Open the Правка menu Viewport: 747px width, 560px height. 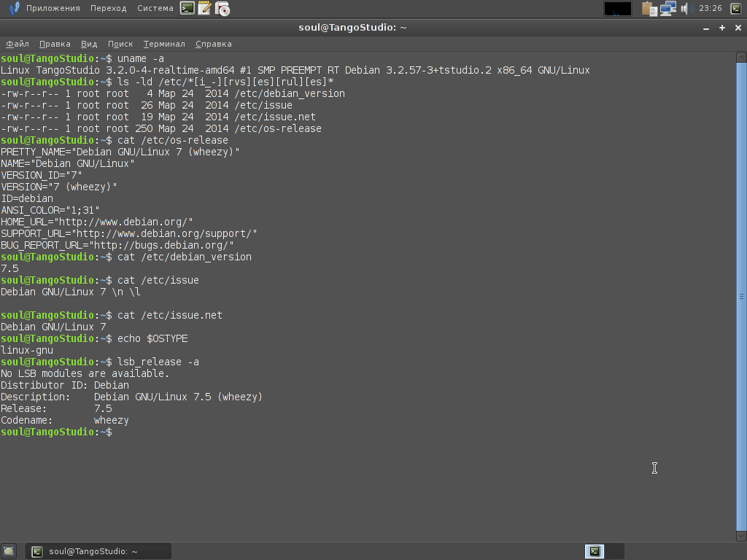[55, 44]
